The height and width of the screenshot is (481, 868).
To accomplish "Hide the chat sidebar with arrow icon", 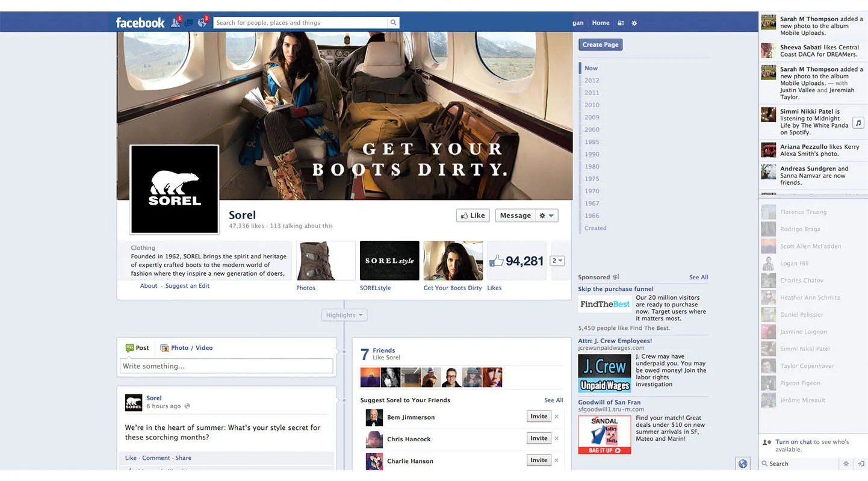I will click(x=861, y=464).
